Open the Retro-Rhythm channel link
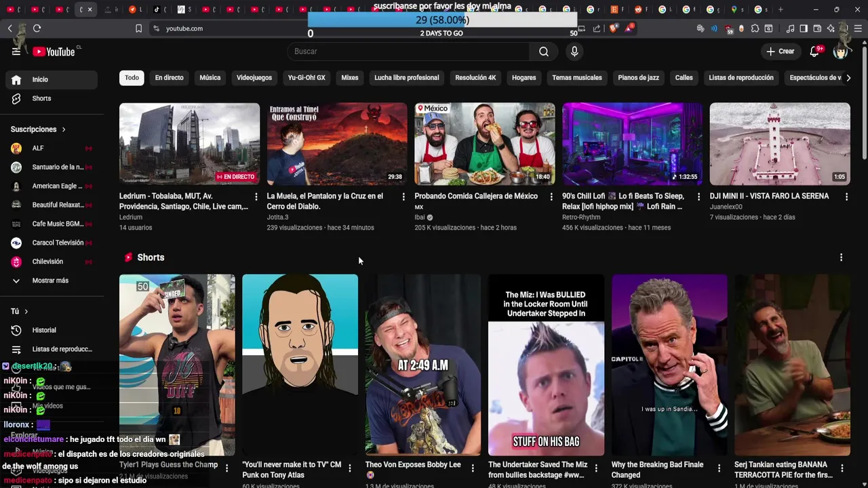This screenshot has width=868, height=488. [581, 218]
